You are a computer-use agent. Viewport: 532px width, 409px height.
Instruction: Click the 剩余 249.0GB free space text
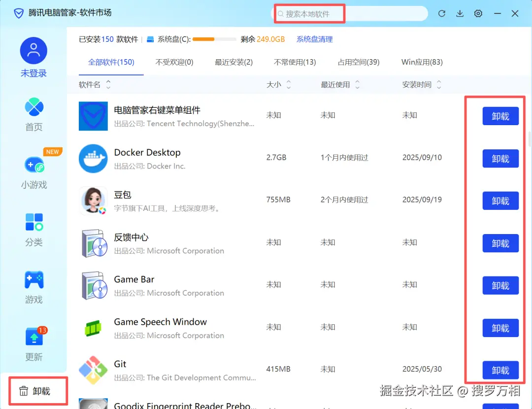click(x=263, y=39)
